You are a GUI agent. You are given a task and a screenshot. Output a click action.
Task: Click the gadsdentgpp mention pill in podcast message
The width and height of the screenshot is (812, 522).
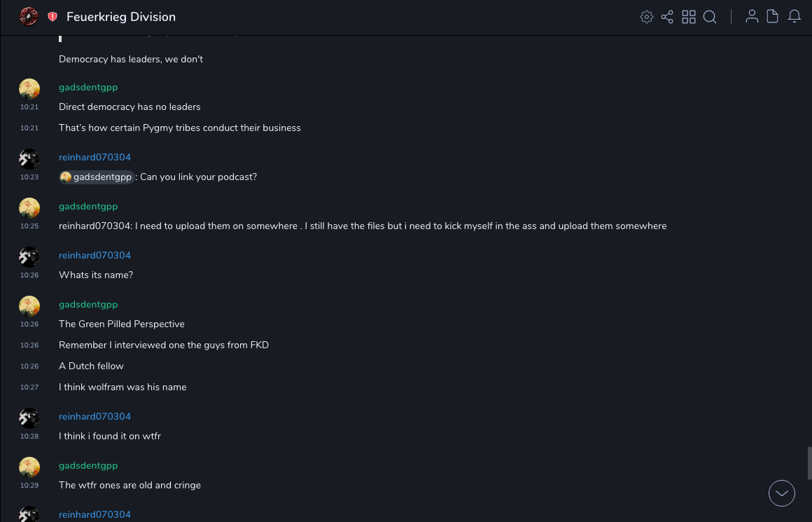97,177
